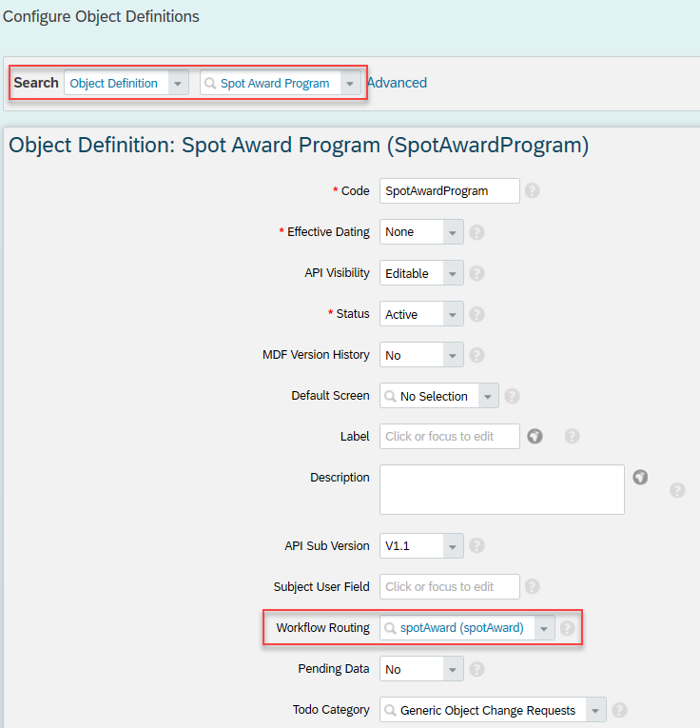700x728 pixels.
Task: Expand the Default Screen No Selection dropdown
Action: pos(488,396)
